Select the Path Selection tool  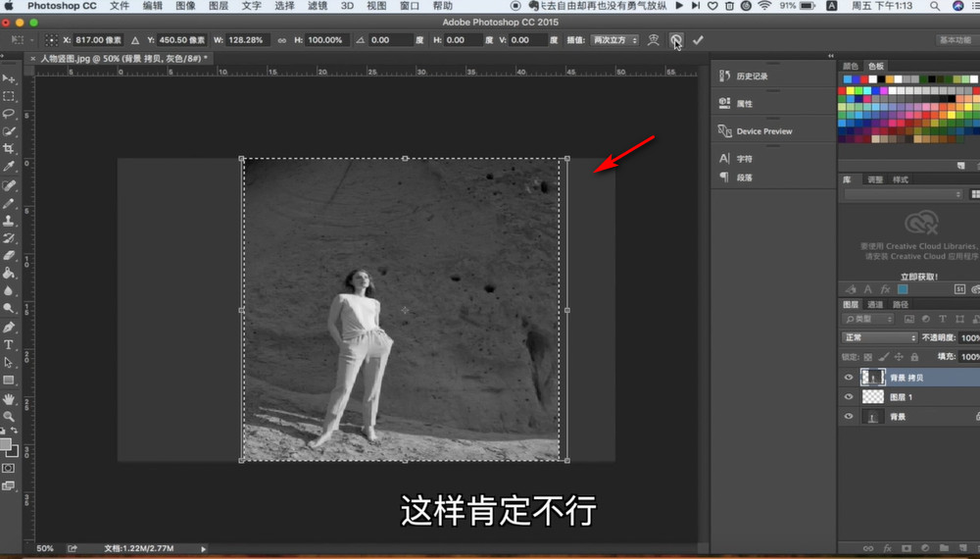pos(9,362)
